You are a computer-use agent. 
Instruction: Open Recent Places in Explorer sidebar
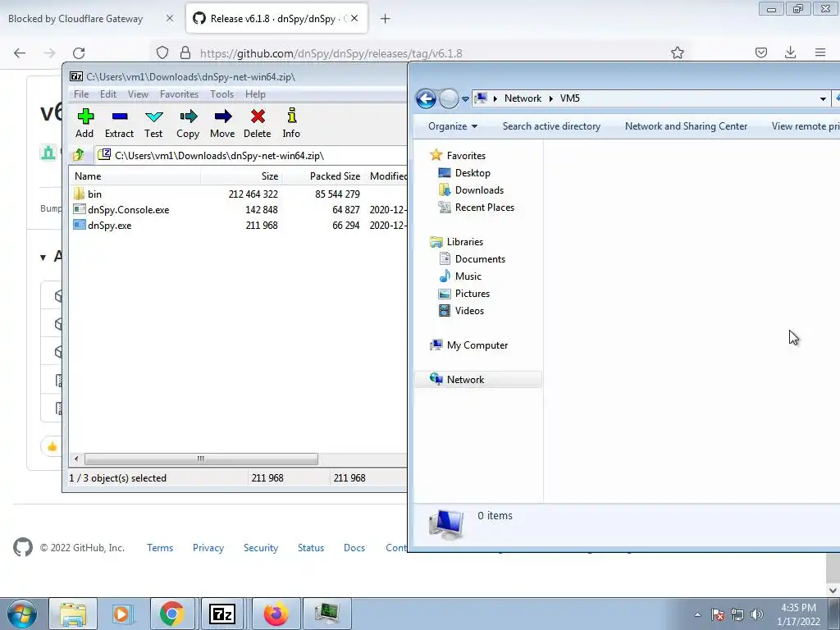pos(484,208)
